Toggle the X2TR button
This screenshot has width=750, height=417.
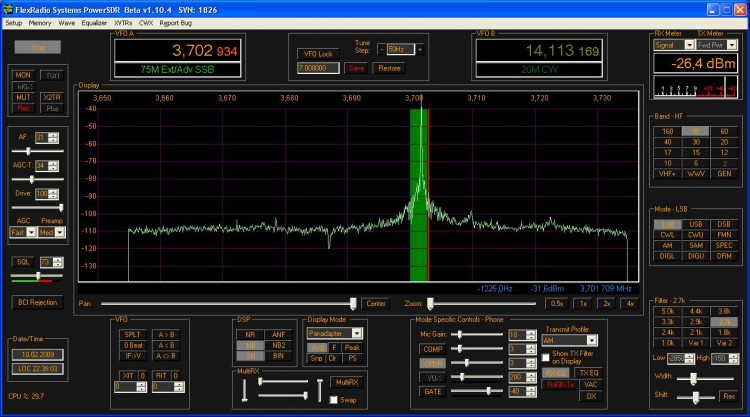click(x=52, y=97)
